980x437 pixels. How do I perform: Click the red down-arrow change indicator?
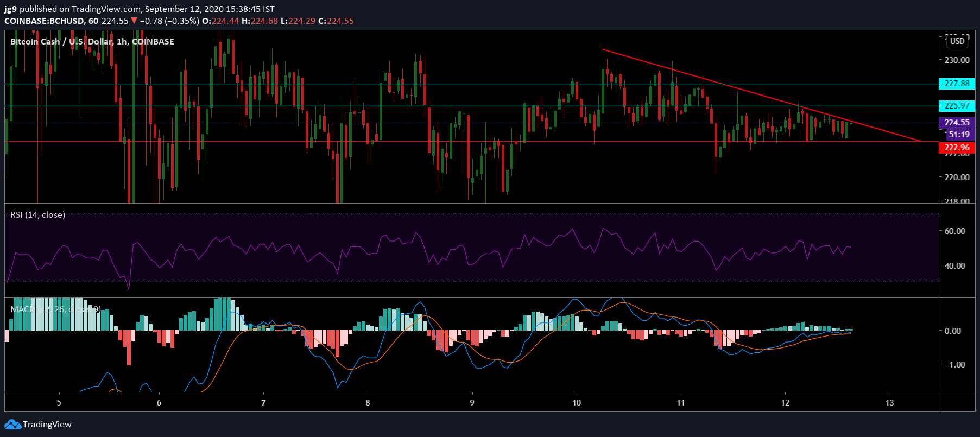tap(134, 21)
